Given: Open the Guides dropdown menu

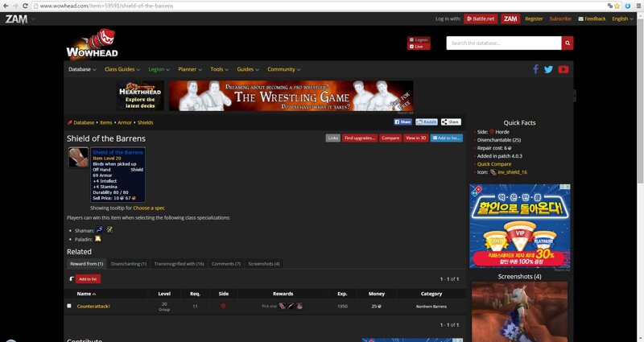Looking at the screenshot, I should [248, 69].
